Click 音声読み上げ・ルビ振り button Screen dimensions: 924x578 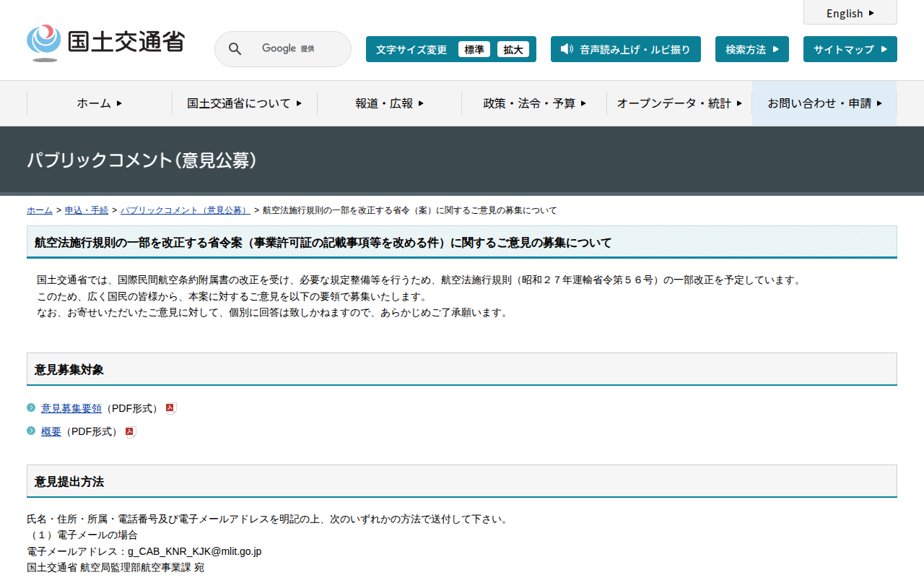(626, 49)
